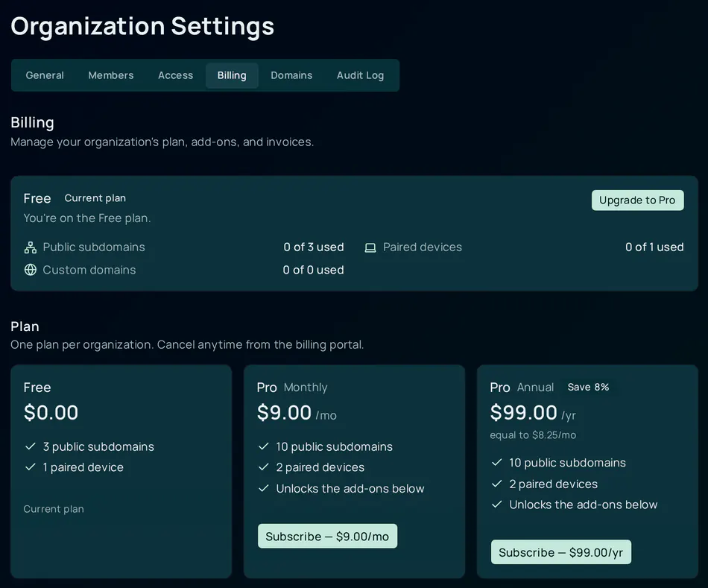
Task: Click the equal to $8.25/mo text
Action: coord(533,435)
